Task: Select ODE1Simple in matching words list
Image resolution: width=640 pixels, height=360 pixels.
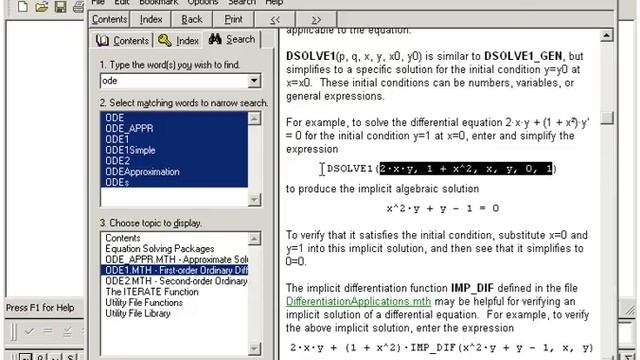Action: tap(174, 150)
